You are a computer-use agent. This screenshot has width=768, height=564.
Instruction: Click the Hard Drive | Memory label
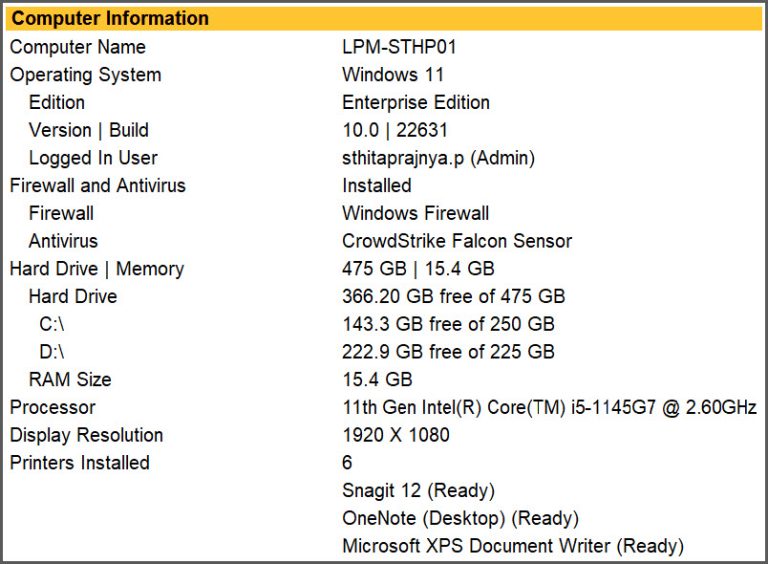pos(96,269)
